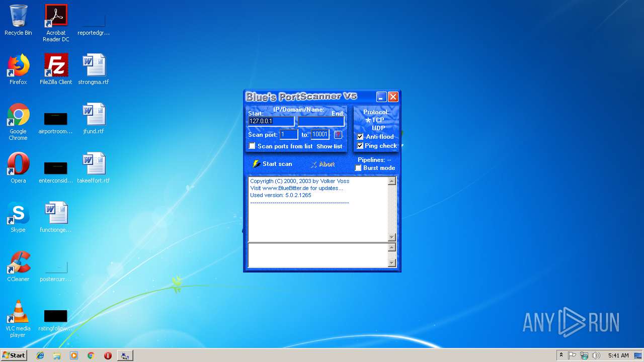The image size is (644, 362).
Task: Click the Start IP field containing 127.0.0.1
Action: (271, 121)
